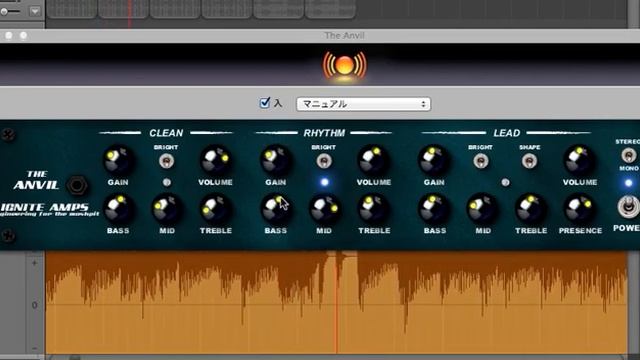
Task: Click the LEAD section heading
Action: point(507,133)
